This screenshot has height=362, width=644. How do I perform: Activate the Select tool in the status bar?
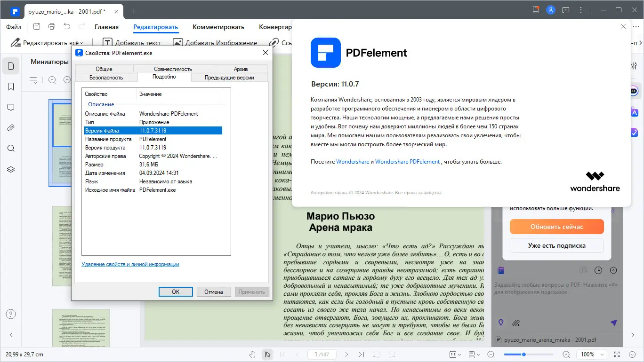tap(267, 354)
